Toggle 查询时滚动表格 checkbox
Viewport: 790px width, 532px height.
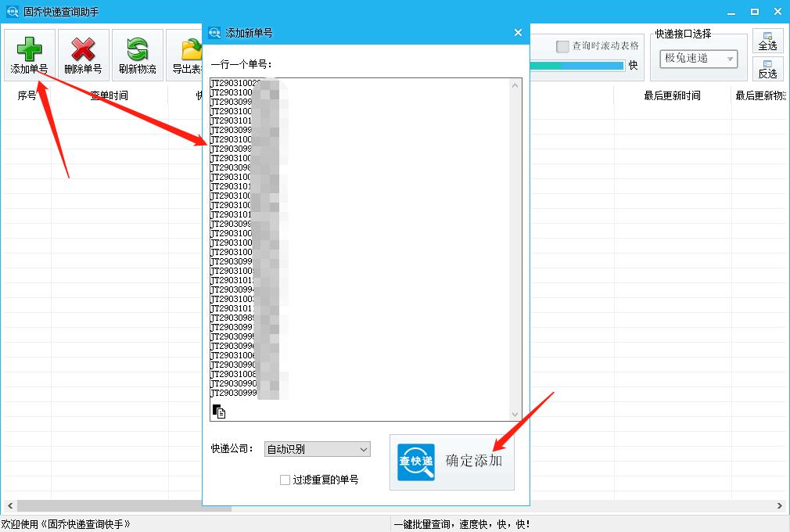pyautogui.click(x=562, y=46)
